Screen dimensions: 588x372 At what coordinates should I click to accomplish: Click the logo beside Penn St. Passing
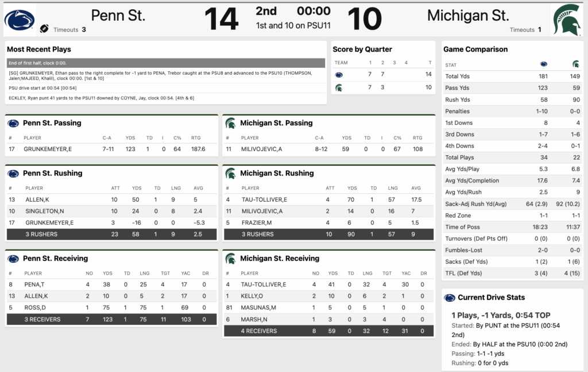pyautogui.click(x=13, y=123)
